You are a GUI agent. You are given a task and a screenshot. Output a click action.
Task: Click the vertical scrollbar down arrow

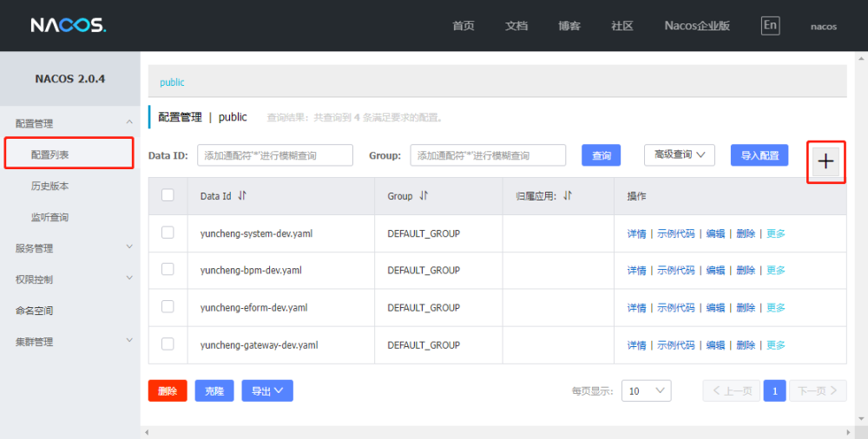point(862,419)
